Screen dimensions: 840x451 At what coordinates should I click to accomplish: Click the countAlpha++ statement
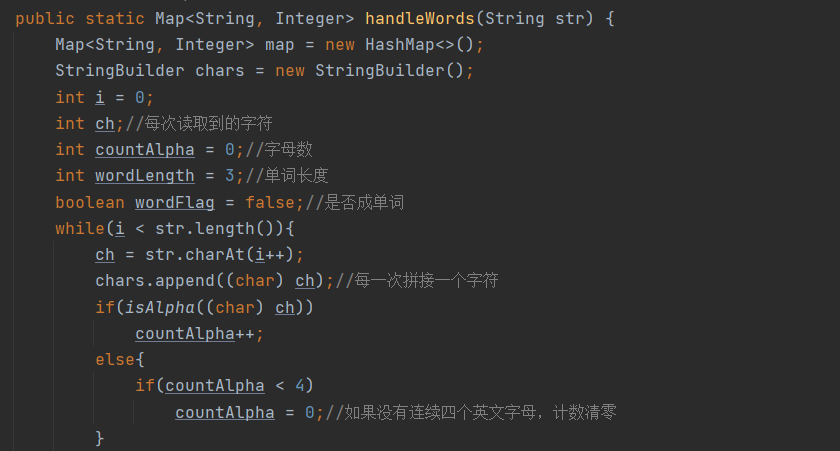click(x=200, y=333)
